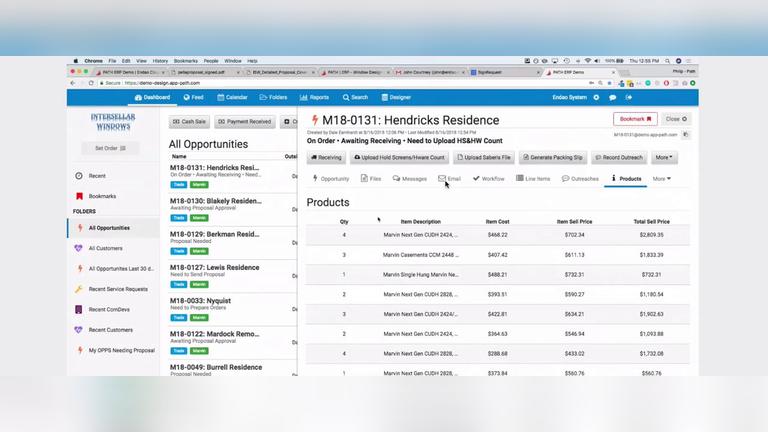Image resolution: width=768 pixels, height=432 pixels.
Task: Open the Recent Customers folder
Action: (110, 330)
